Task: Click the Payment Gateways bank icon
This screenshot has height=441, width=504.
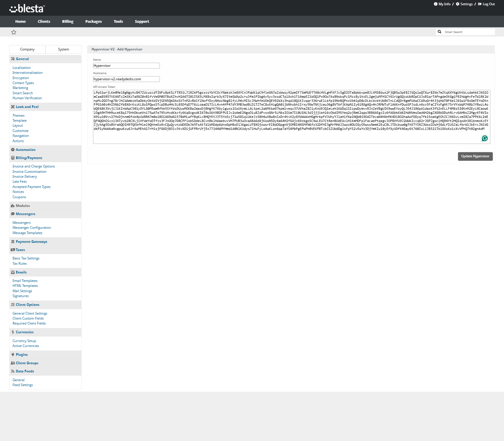Action: (13, 242)
